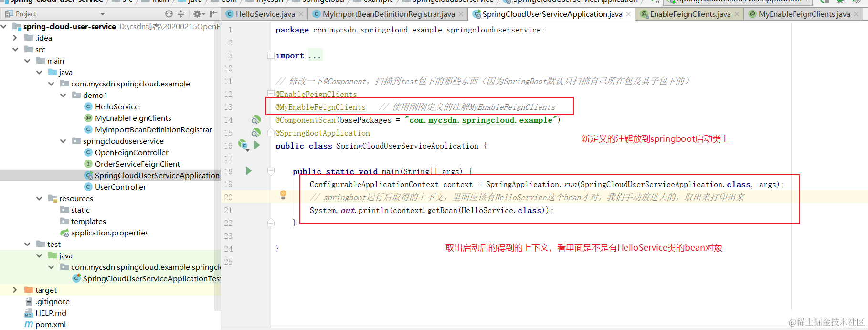868x330 pixels.
Task: Close the MyImportBeanDefinitionRegistrar.java tab
Action: pyautogui.click(x=461, y=14)
